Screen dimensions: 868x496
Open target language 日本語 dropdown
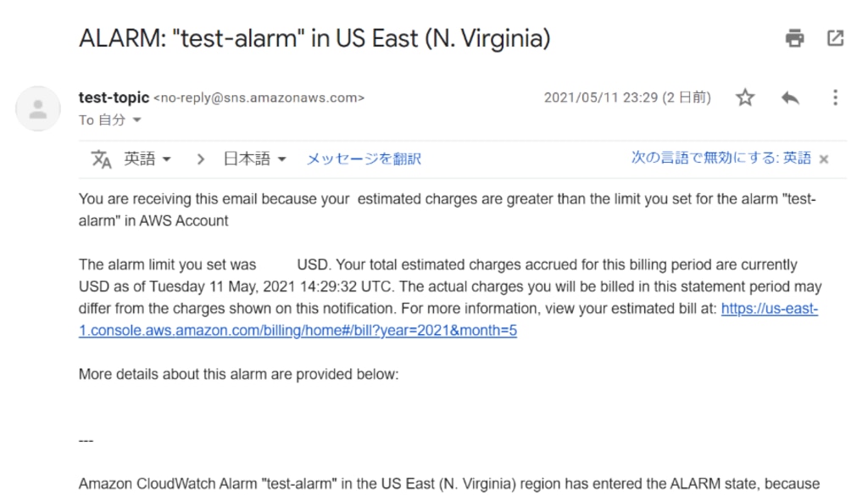pos(254,159)
